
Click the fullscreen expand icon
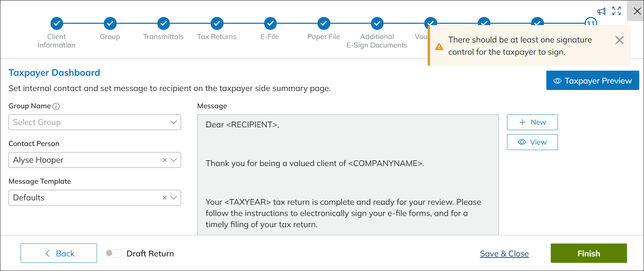(617, 11)
